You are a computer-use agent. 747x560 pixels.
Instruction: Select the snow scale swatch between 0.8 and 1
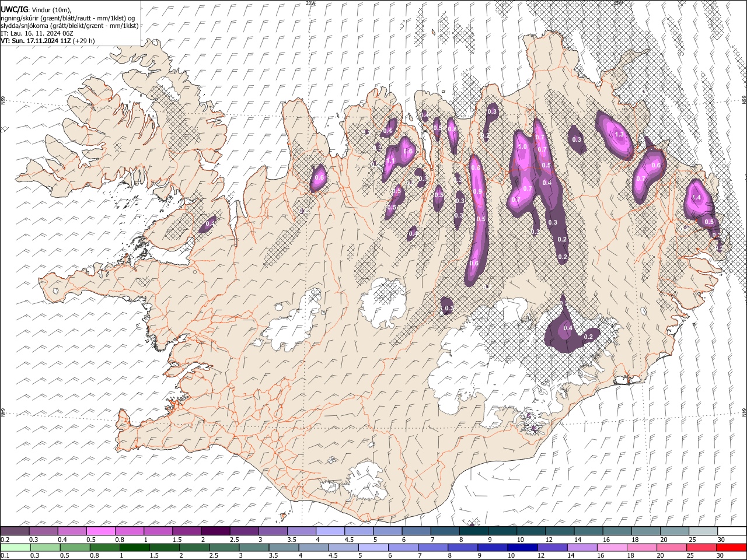coord(129,531)
